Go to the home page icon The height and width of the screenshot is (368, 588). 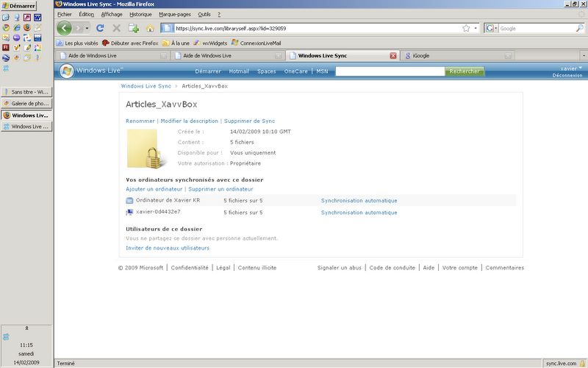tap(150, 28)
